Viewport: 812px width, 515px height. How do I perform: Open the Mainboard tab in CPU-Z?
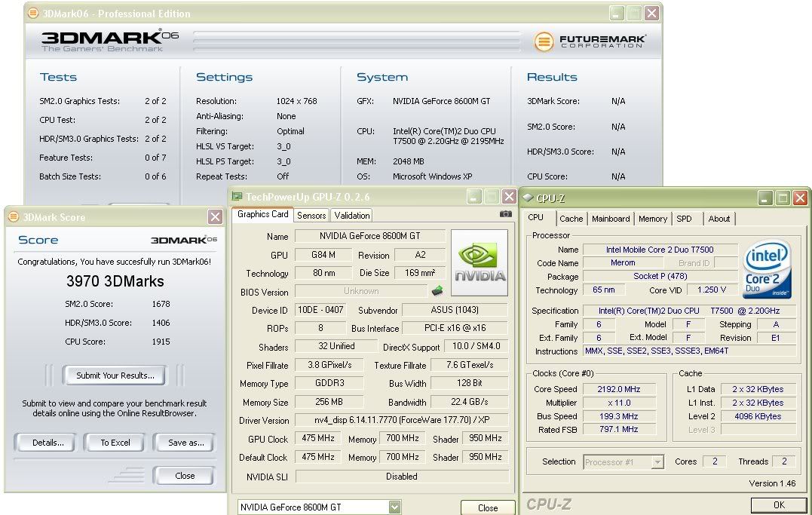point(611,219)
